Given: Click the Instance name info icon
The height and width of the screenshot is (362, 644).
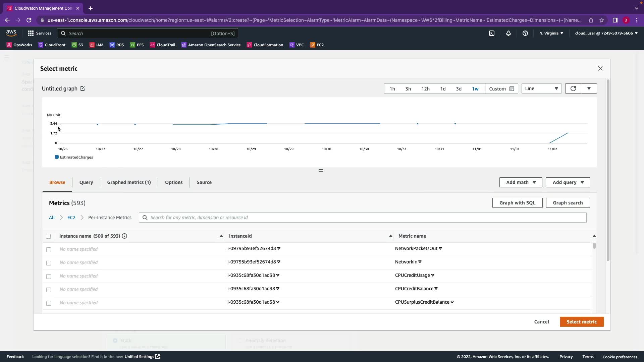Looking at the screenshot, I should click(124, 236).
